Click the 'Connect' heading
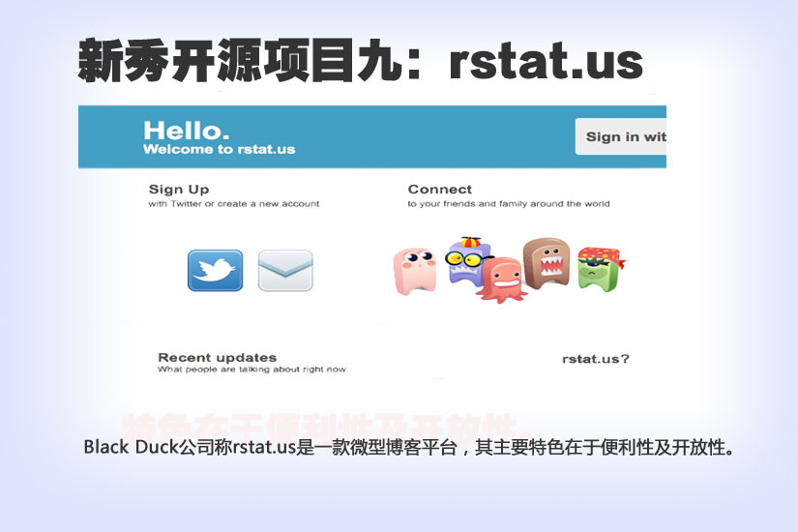The width and height of the screenshot is (798, 532). coord(440,190)
